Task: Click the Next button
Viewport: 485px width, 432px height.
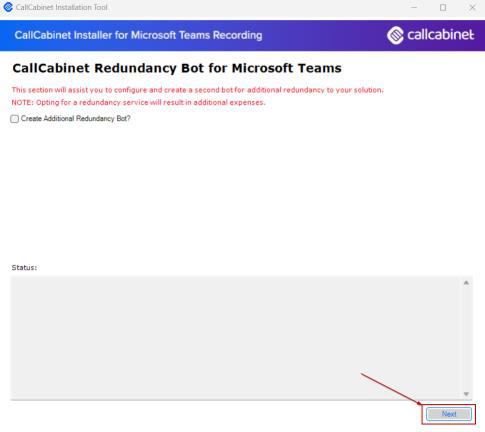Action: point(449,414)
